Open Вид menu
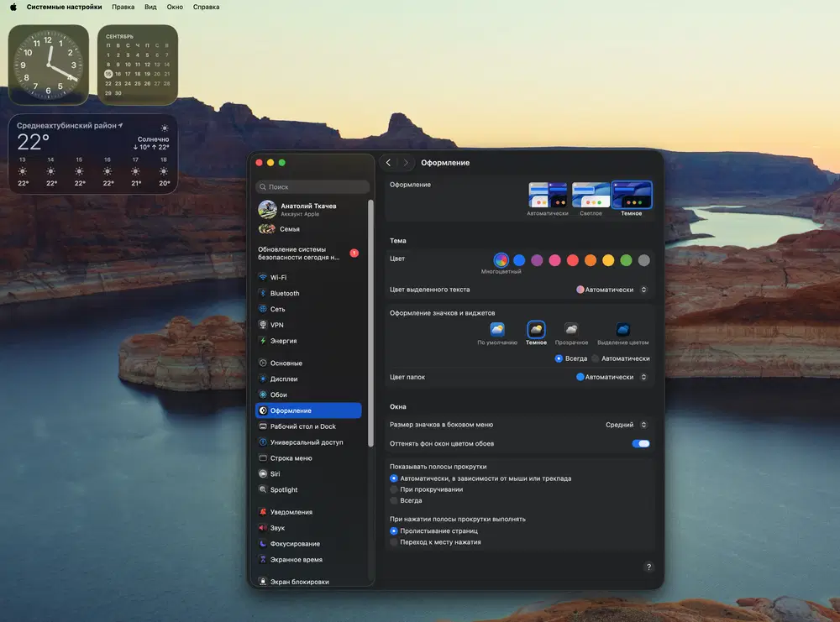 150,7
